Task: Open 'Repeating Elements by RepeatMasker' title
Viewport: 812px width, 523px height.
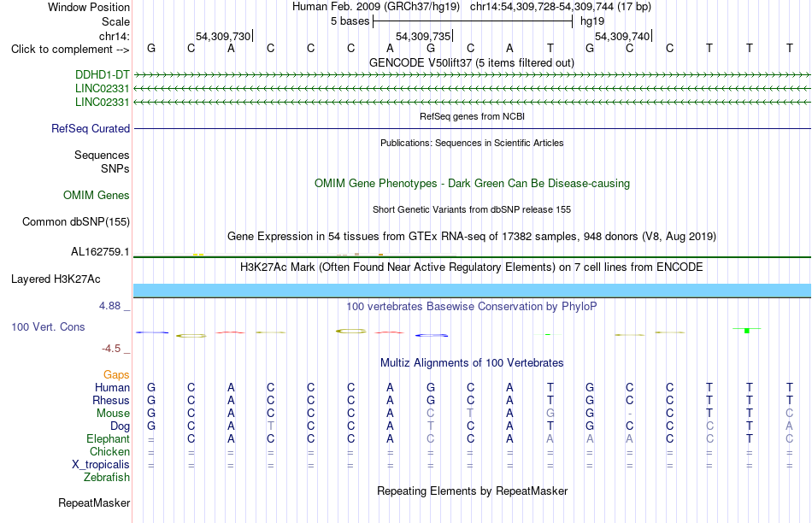Action: point(472,491)
